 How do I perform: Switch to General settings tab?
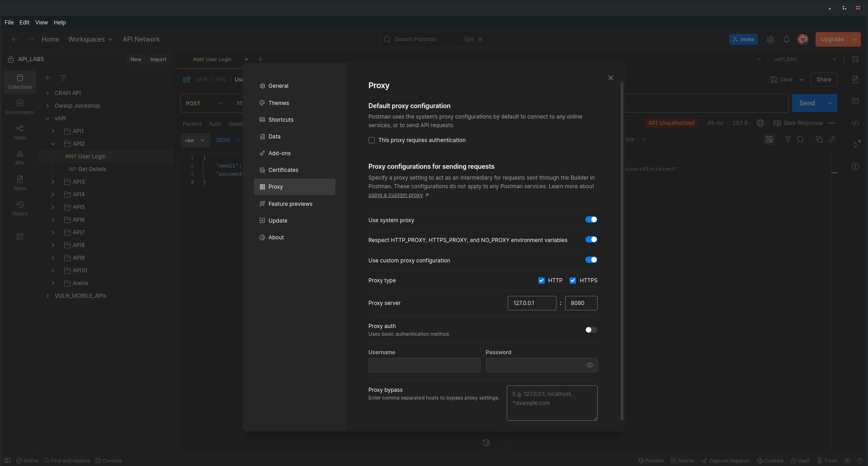(295, 86)
